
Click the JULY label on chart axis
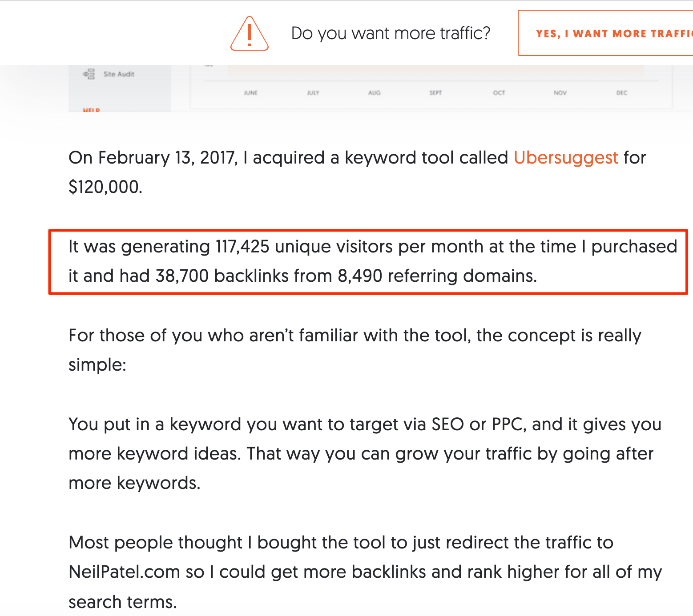coord(313,93)
